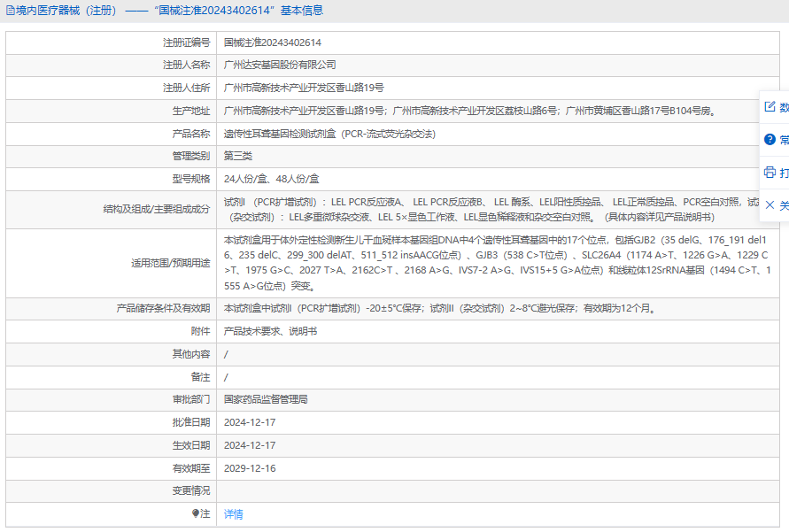Click expiry date 2029-12-16

(x=250, y=468)
